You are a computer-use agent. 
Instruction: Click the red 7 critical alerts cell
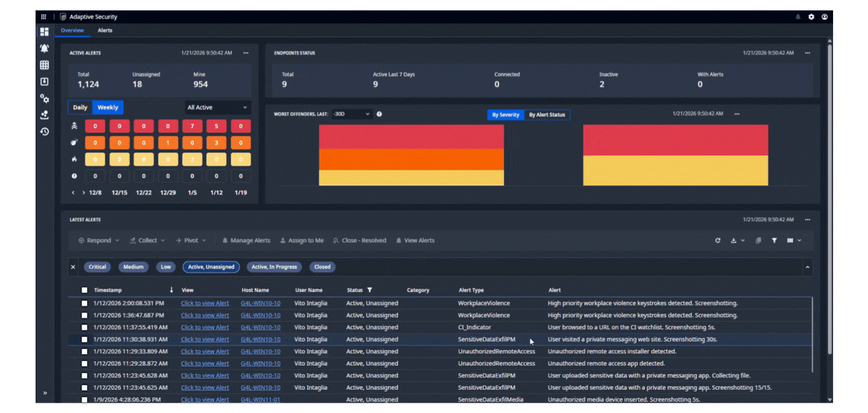(191, 126)
